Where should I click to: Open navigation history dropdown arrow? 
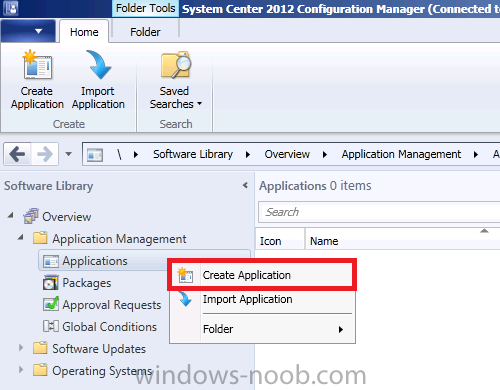(68, 154)
